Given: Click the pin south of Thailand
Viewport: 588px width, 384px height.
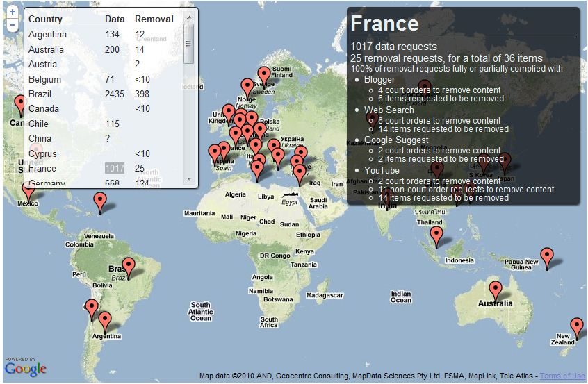Looking at the screenshot, I should 436,235.
